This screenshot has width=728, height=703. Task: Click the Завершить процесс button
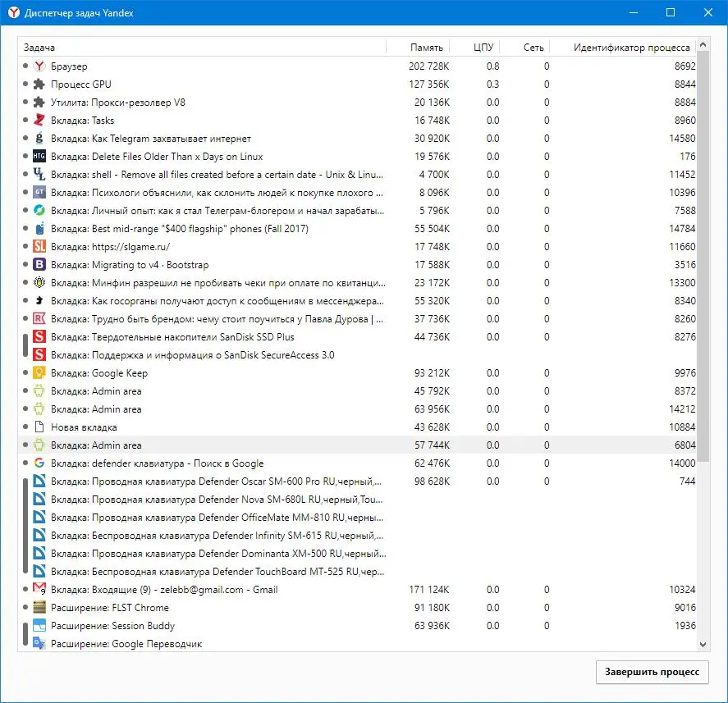652,672
